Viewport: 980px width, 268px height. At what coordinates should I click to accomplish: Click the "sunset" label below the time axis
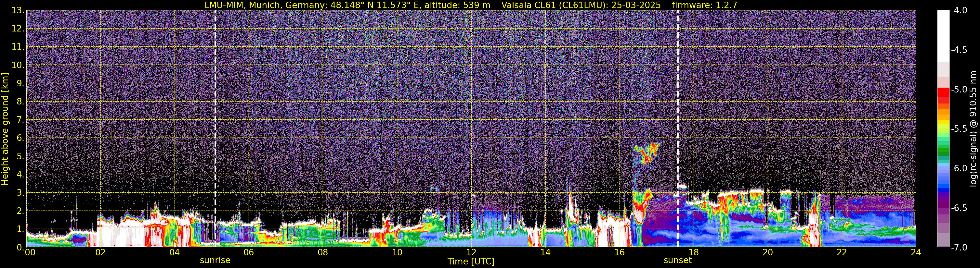[x=678, y=261]
